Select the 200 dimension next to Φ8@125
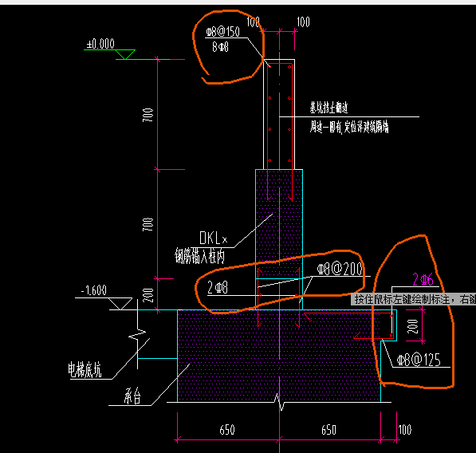This screenshot has width=476, height=453. click(x=412, y=326)
